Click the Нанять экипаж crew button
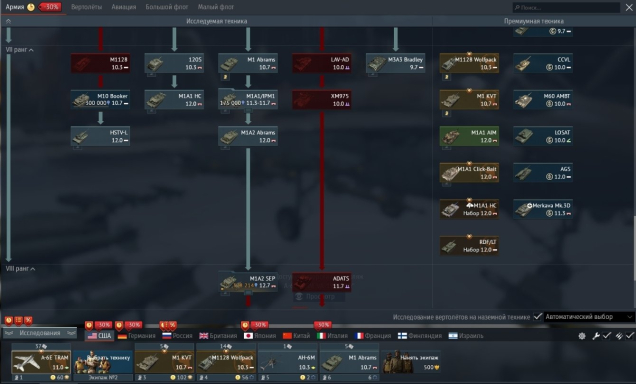Viewport: 636px width, 384px height. (x=410, y=362)
